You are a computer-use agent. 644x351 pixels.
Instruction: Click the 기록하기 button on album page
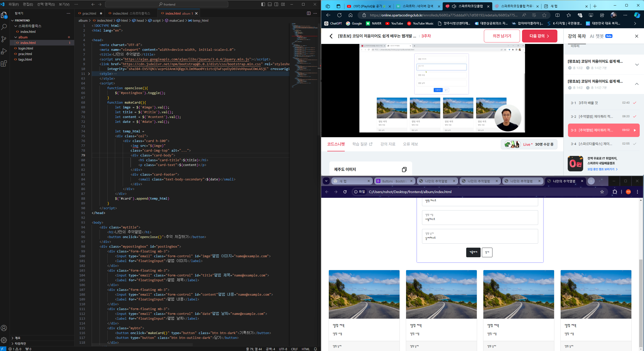pos(473,252)
